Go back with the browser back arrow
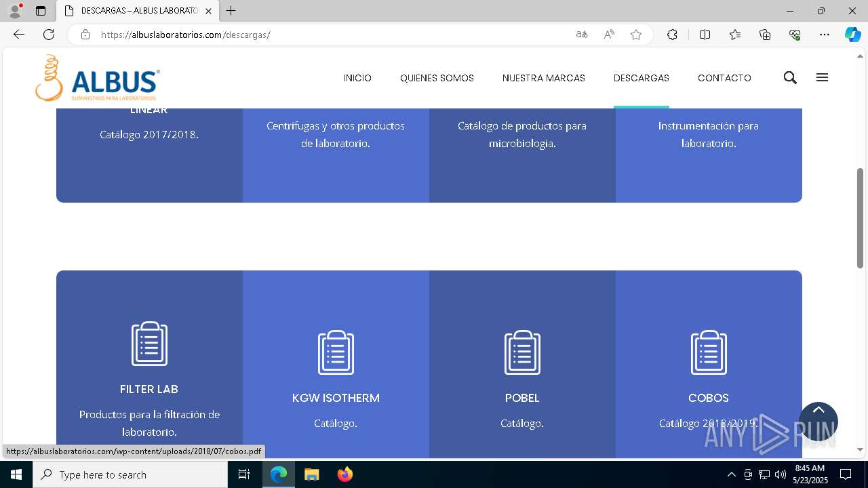The height and width of the screenshot is (488, 868). [19, 35]
